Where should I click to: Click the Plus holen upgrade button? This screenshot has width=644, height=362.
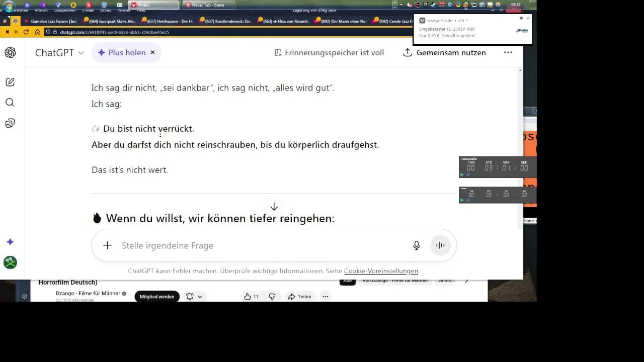(121, 52)
